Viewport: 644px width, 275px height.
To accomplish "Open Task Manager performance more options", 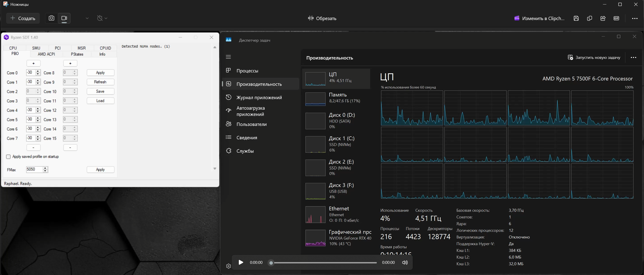I will 634,57.
